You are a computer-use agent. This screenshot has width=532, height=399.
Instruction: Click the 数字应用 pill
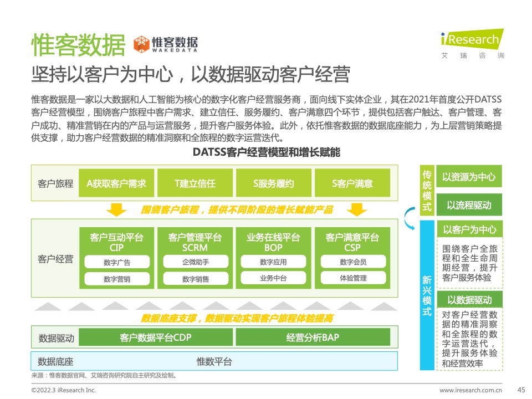[x=273, y=262]
